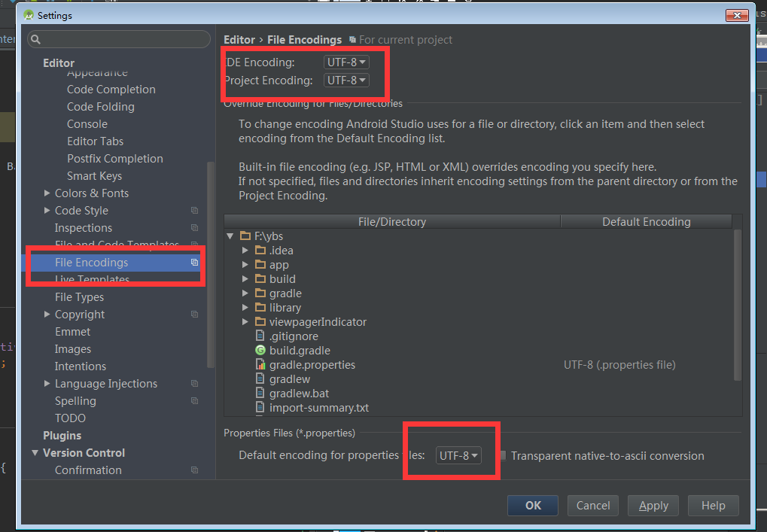This screenshot has height=532, width=767.
Task: Click the green build.gradle file icon
Action: pos(260,350)
